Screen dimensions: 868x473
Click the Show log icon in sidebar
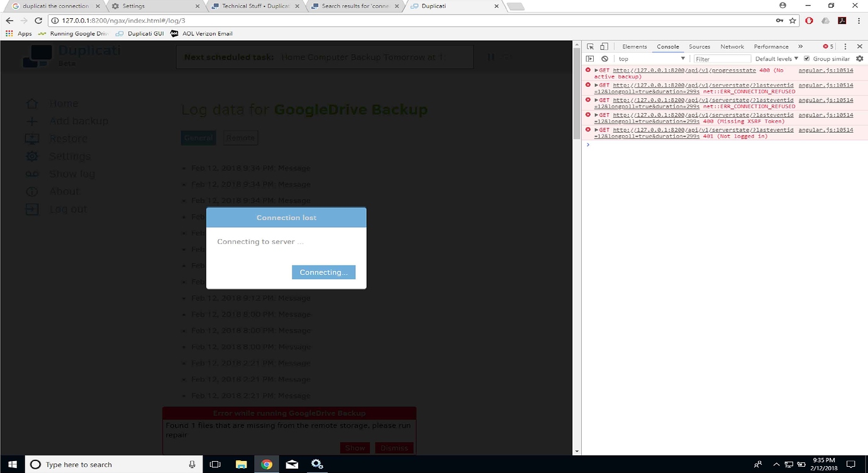[32, 174]
